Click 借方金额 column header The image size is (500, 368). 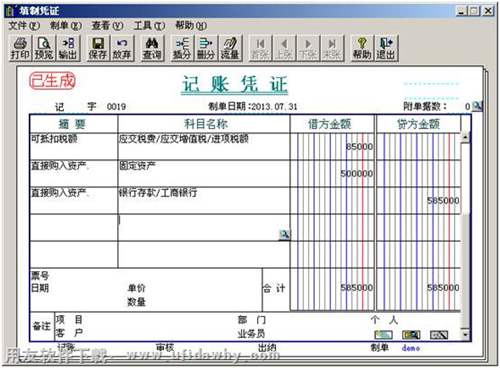[332, 124]
